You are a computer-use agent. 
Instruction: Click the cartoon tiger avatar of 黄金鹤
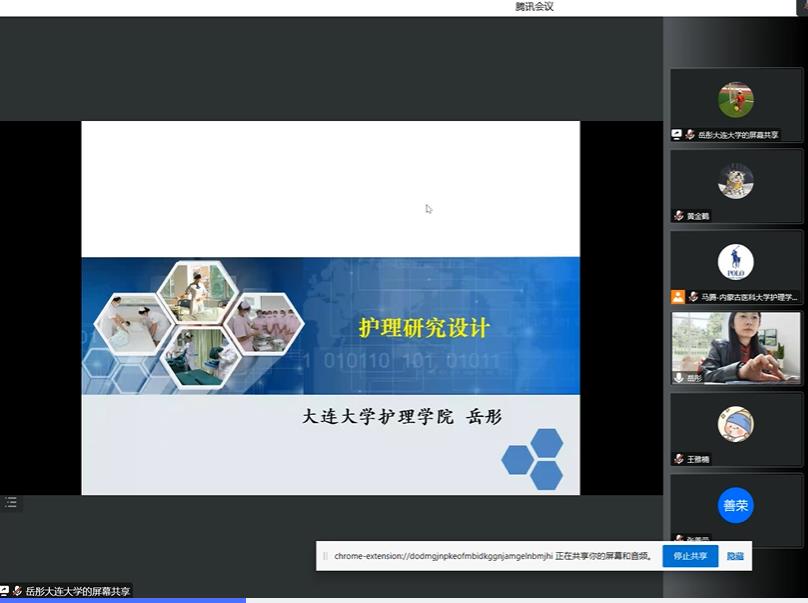[735, 181]
